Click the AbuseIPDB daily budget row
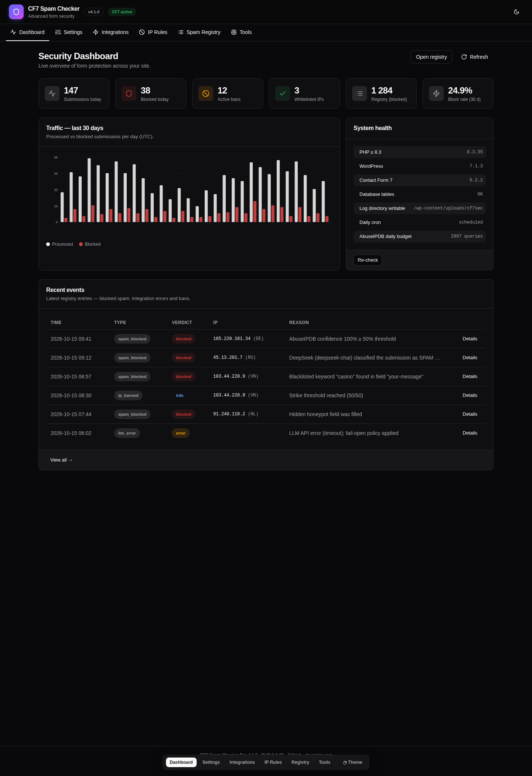 pos(419,236)
